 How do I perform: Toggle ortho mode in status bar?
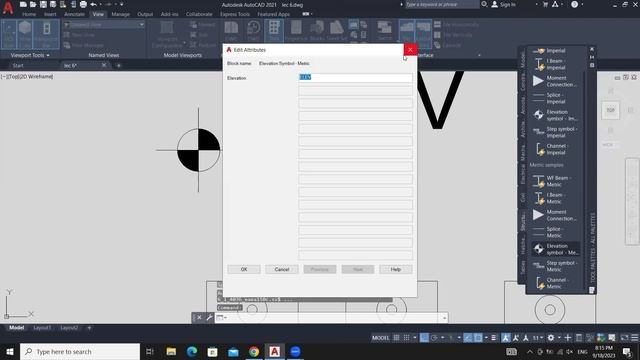[424, 338]
